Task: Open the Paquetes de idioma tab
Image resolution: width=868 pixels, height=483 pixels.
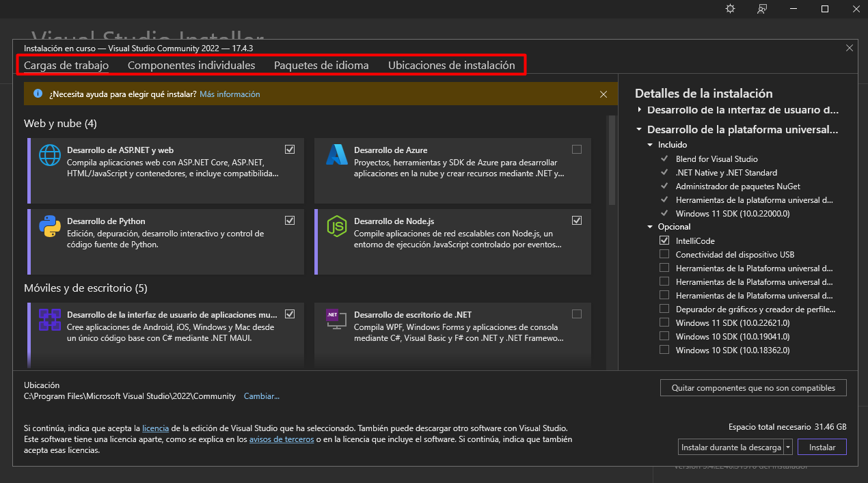Action: pos(321,66)
